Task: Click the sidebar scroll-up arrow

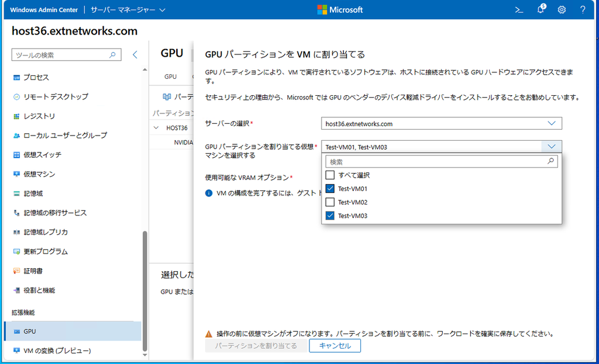Action: tap(145, 70)
